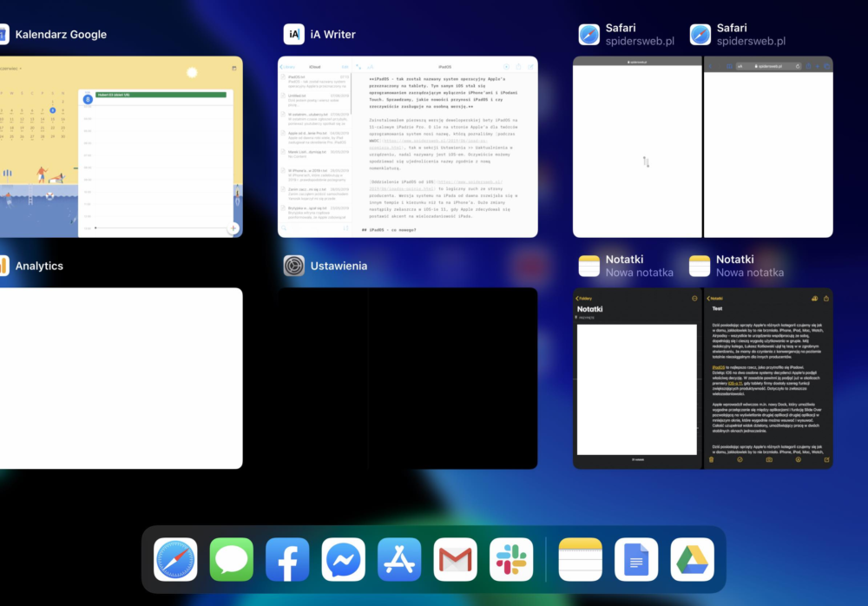
Task: Tap the "Test" note title in Notatki
Action: point(718,308)
